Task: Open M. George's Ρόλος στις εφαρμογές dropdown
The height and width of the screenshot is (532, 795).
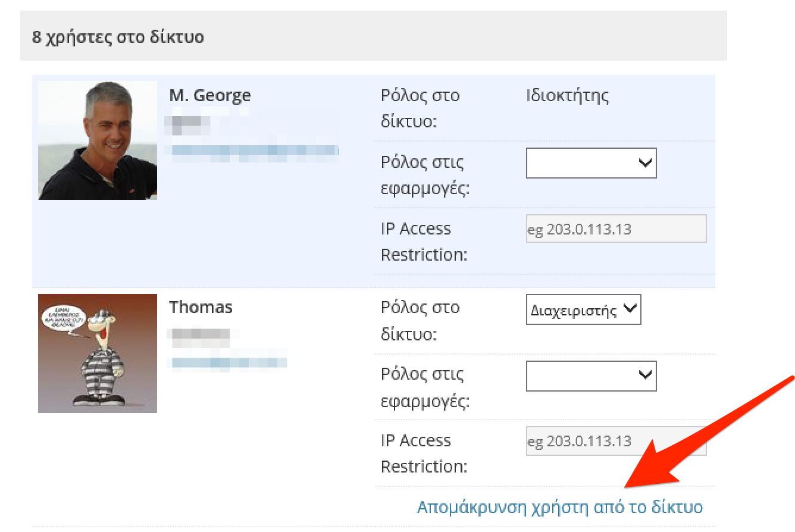Action: pyautogui.click(x=590, y=163)
